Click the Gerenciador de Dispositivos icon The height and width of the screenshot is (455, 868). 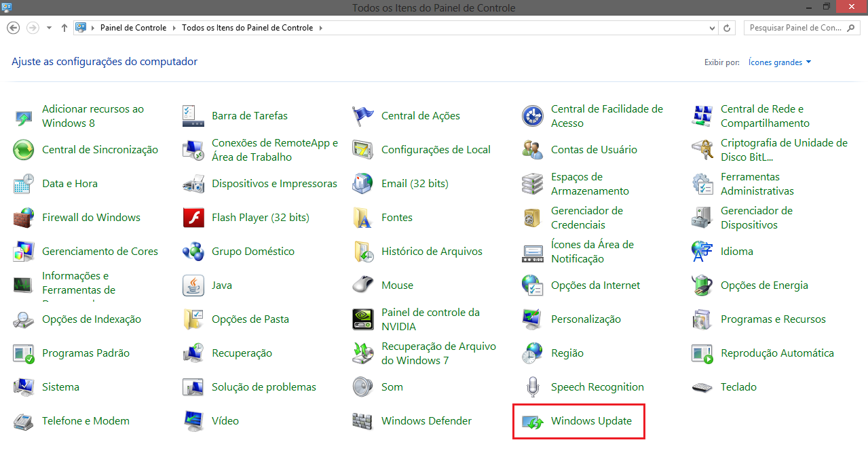702,218
